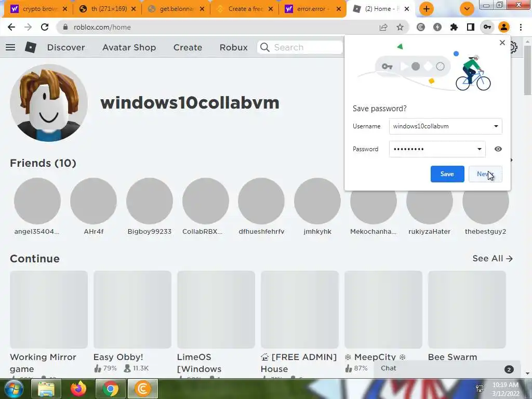Open the Windows Start button

tap(13, 389)
